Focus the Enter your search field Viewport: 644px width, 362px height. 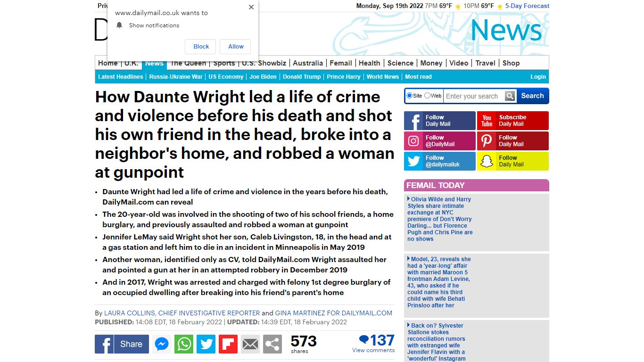474,96
